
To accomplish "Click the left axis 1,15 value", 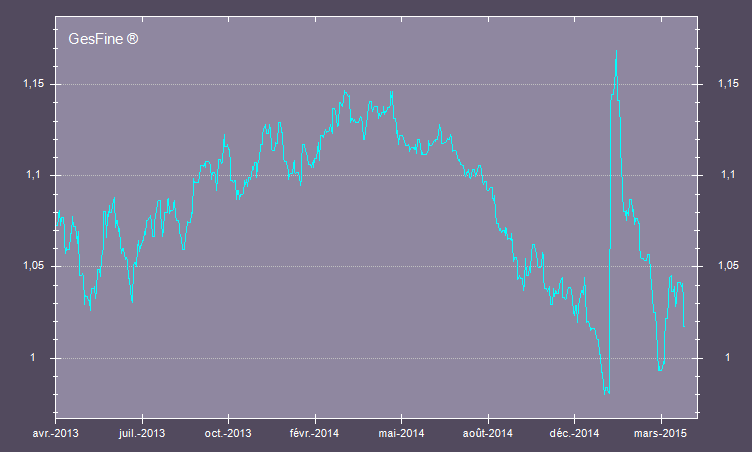I will [34, 85].
